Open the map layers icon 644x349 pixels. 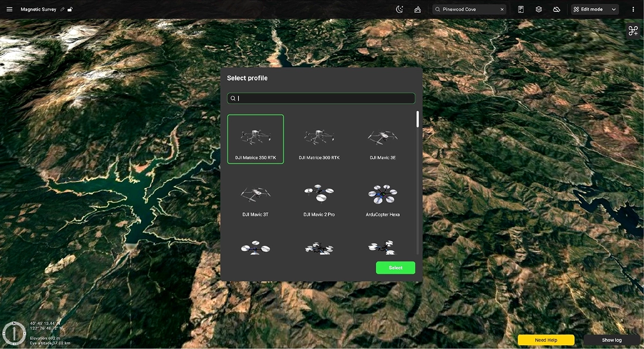539,9
